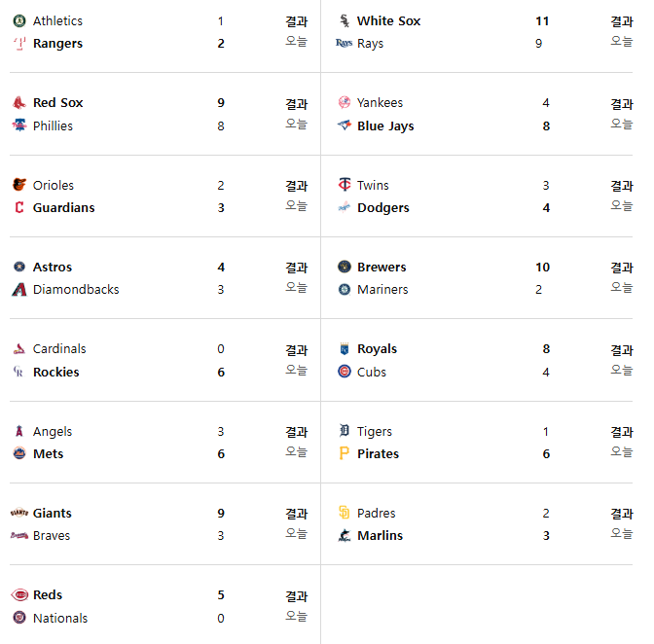Click the Rockies score of 6

pyautogui.click(x=221, y=372)
